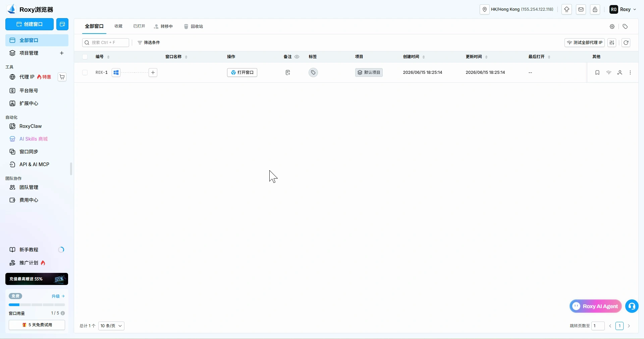
Task: Open the column settings sliders icon
Action: (x=612, y=43)
